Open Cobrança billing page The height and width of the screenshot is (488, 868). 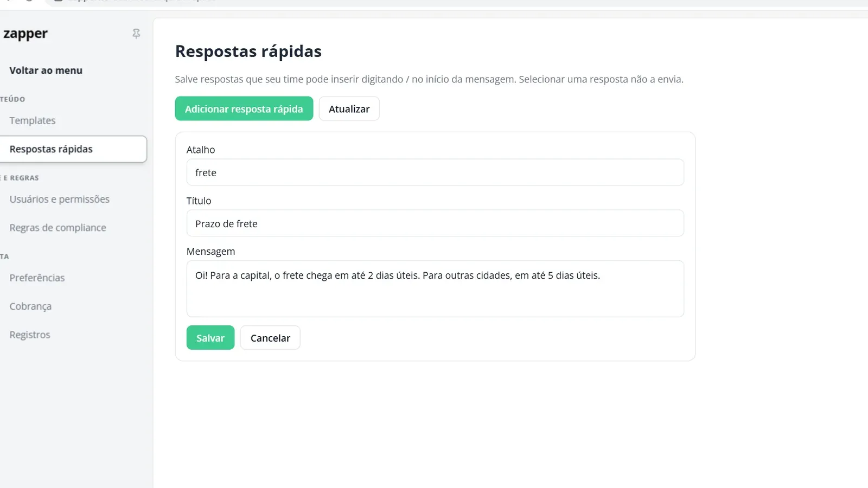coord(30,306)
